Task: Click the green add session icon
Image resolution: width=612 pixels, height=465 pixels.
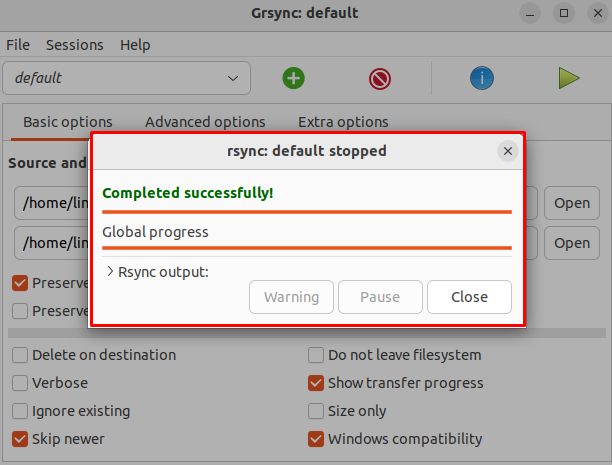Action: click(x=293, y=78)
